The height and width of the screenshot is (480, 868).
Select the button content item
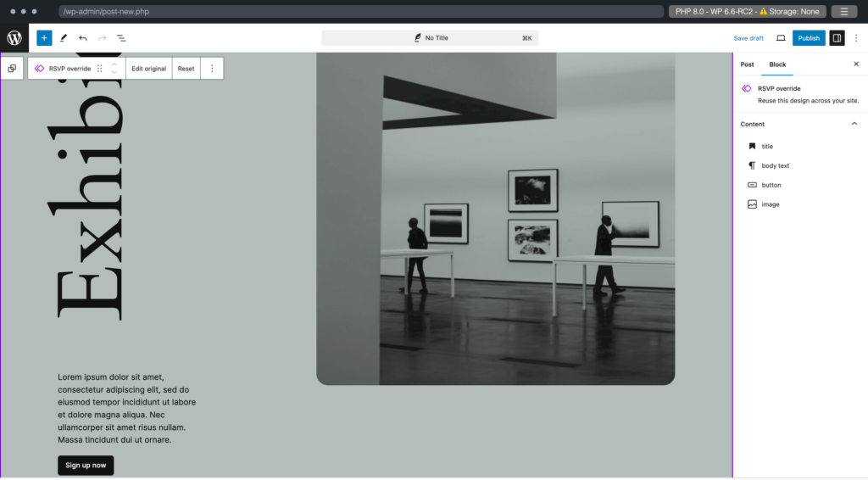pos(800,185)
